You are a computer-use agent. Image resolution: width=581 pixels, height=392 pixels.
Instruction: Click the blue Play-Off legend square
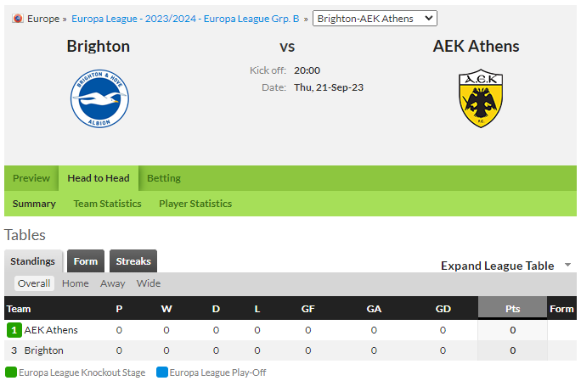pos(162,372)
